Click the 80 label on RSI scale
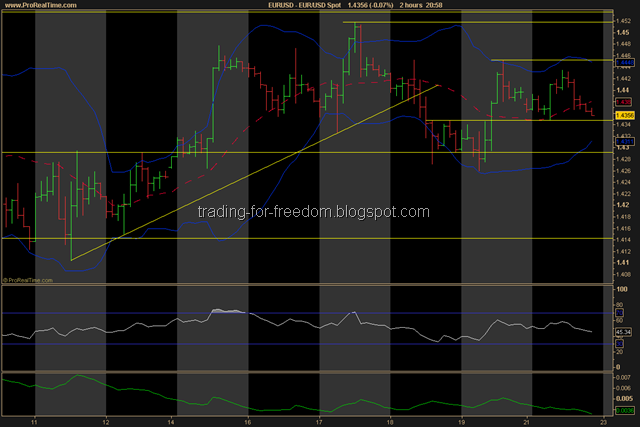Screen dimensions: 640x427 [620, 305]
